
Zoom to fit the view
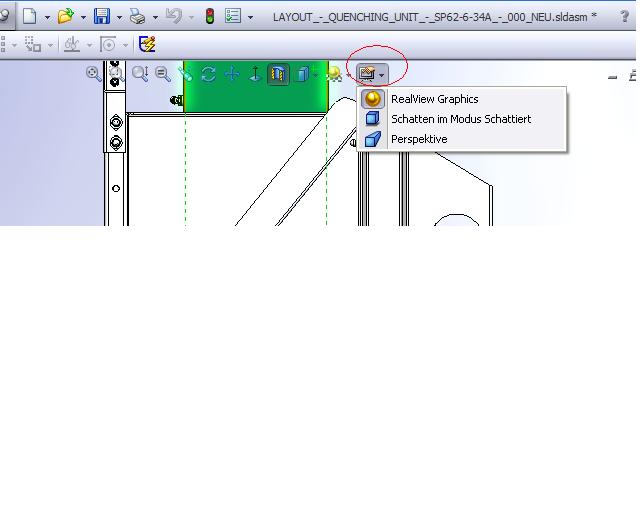click(93, 74)
